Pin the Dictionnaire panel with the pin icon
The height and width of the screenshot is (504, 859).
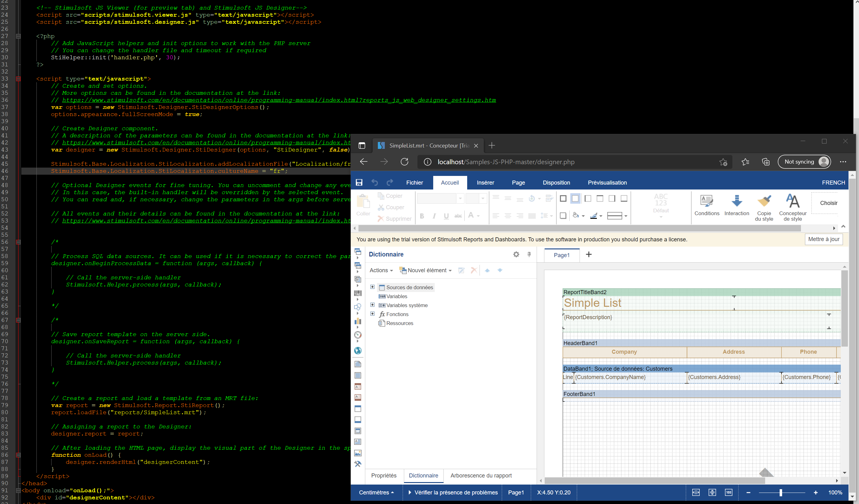click(x=529, y=254)
